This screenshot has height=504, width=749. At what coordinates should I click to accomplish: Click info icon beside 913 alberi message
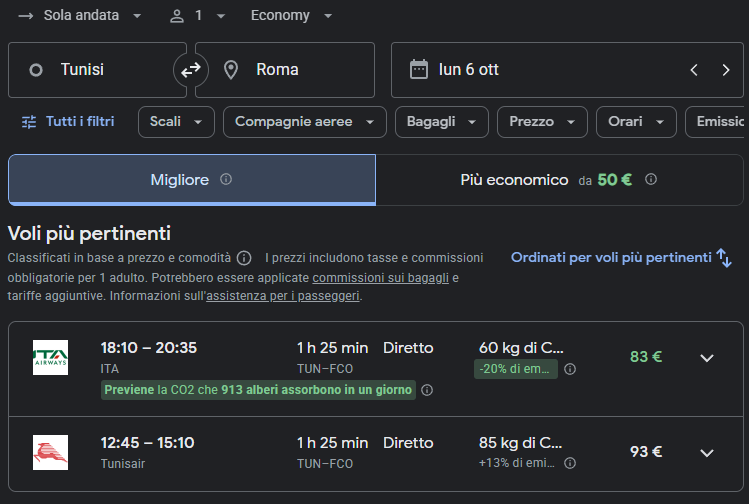tap(427, 390)
